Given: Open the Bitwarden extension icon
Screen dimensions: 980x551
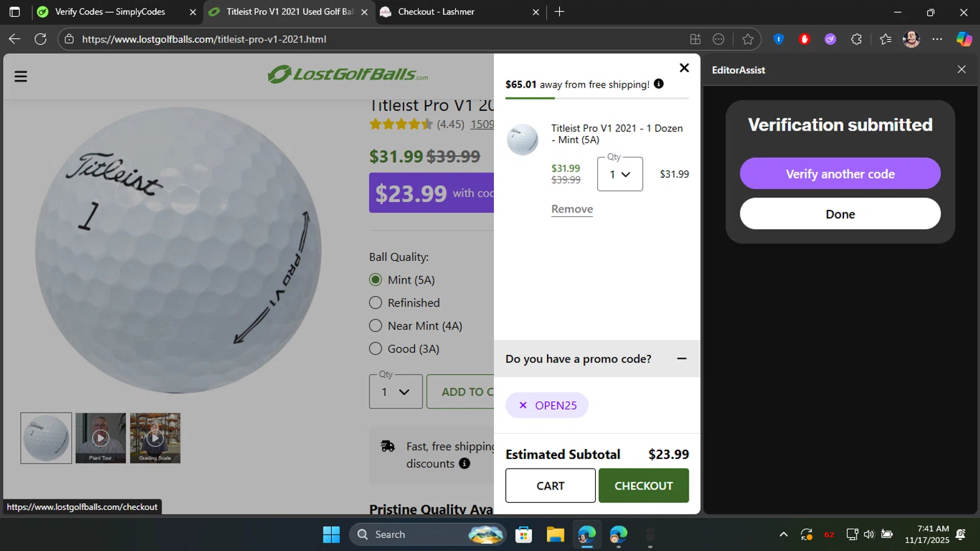Looking at the screenshot, I should (779, 39).
